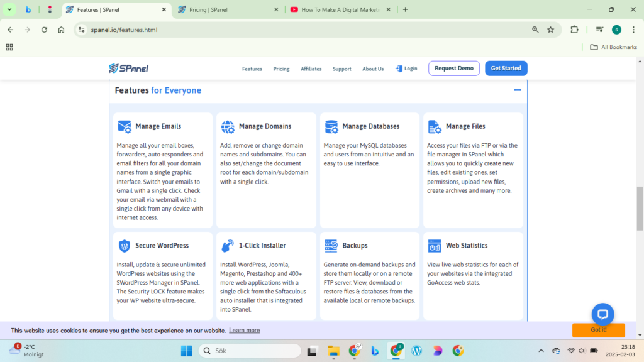Open the volume speaker tray icon
The width and height of the screenshot is (644, 362).
tap(582, 351)
